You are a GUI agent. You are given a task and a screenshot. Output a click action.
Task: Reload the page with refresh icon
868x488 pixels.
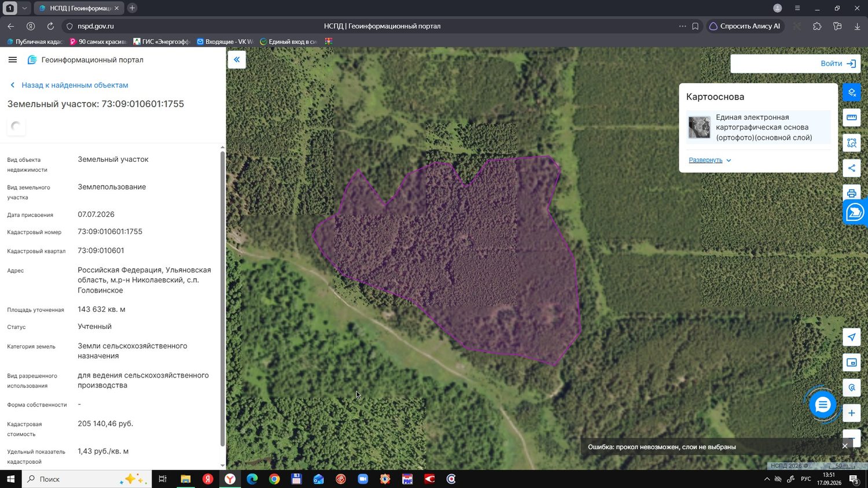point(50,26)
